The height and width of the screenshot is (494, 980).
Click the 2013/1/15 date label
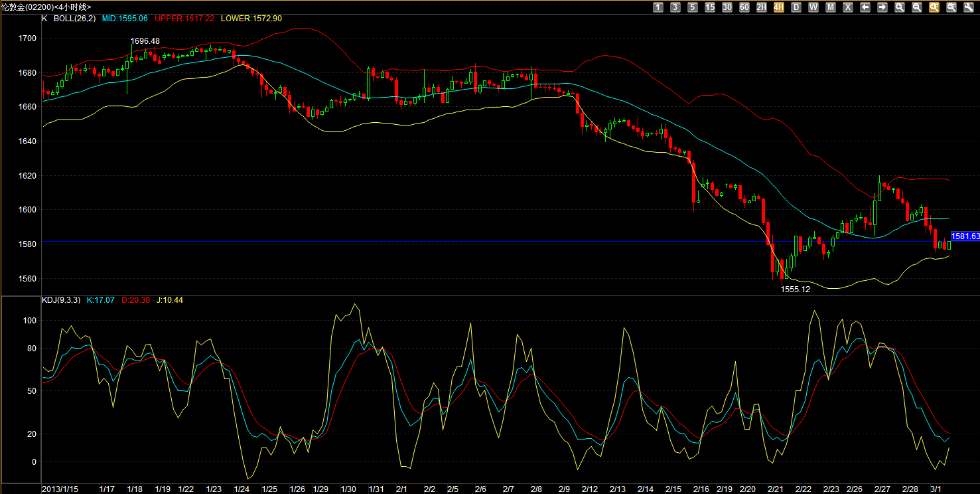[x=60, y=489]
